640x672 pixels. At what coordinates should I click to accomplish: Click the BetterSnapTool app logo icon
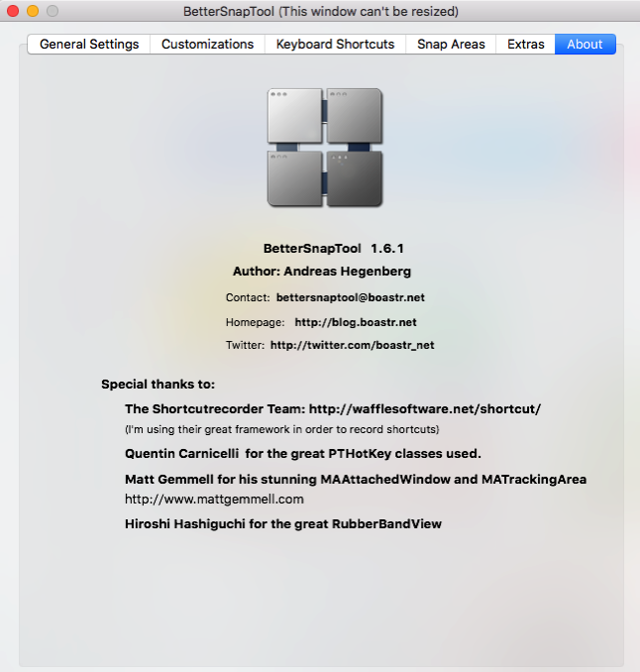tap(325, 148)
